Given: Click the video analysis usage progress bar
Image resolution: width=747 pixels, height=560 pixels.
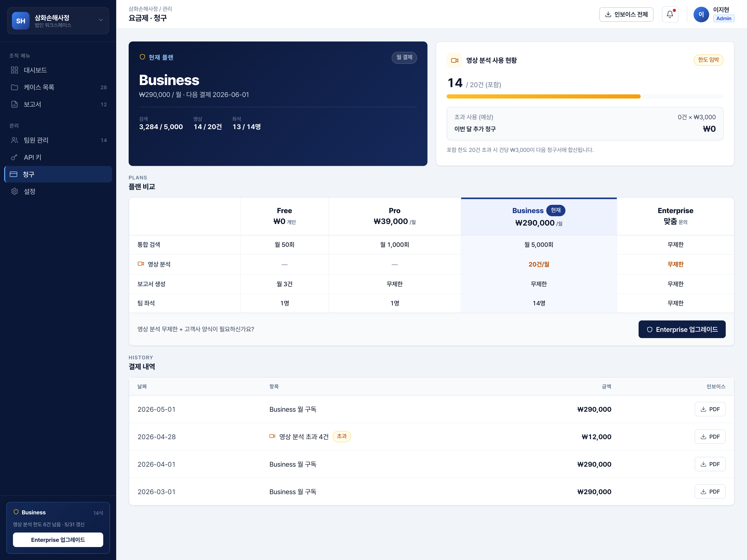Looking at the screenshot, I should pos(585,97).
